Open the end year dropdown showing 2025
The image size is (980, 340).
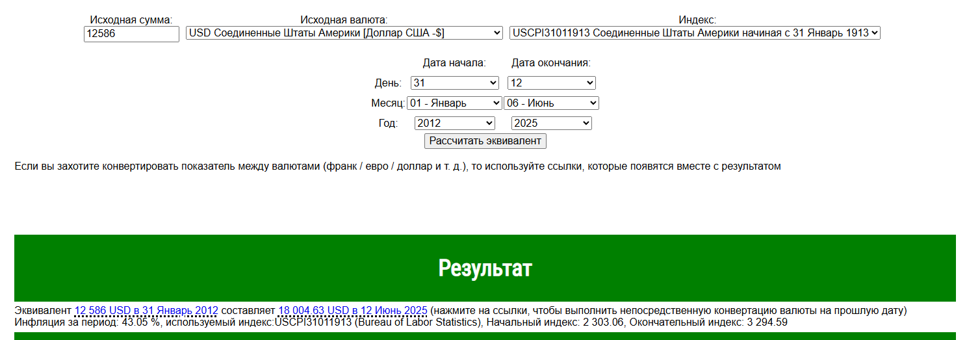[552, 123]
